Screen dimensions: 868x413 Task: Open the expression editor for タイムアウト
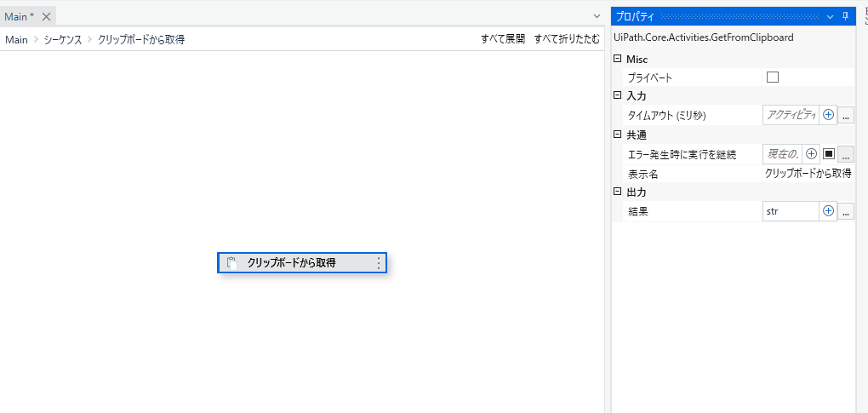(x=845, y=116)
